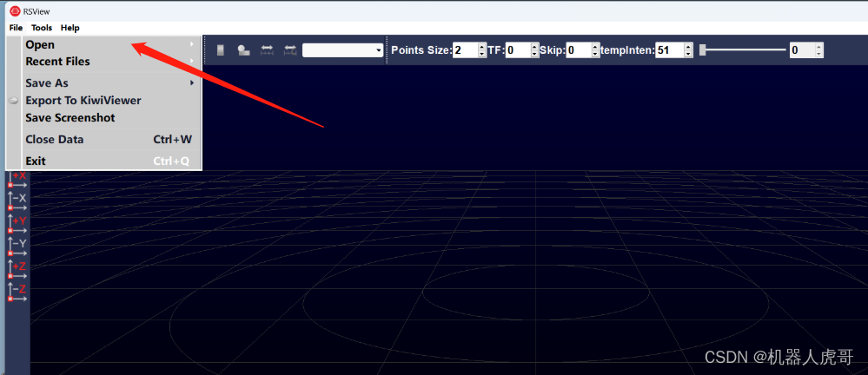Choose Close Data in the menu

110,140
